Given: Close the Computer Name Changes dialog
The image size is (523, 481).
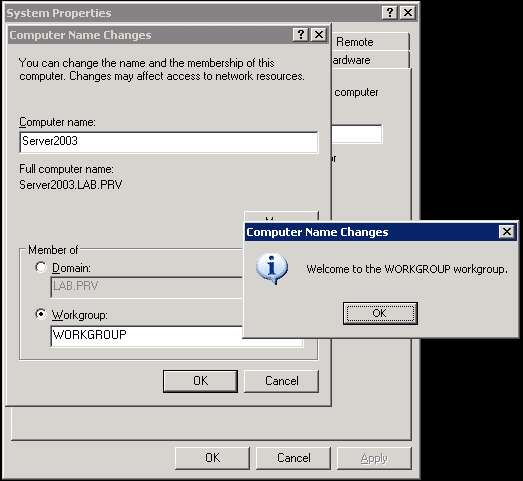Looking at the screenshot, I should [x=319, y=34].
